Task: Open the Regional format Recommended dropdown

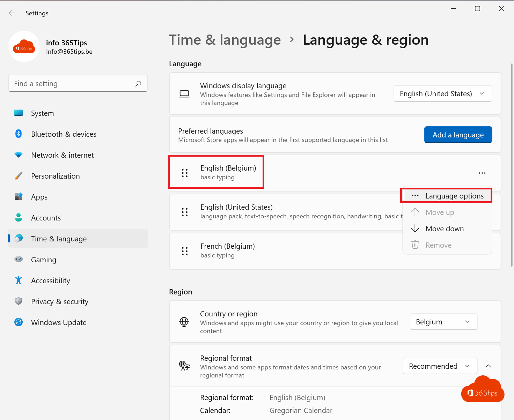Action: (440, 366)
